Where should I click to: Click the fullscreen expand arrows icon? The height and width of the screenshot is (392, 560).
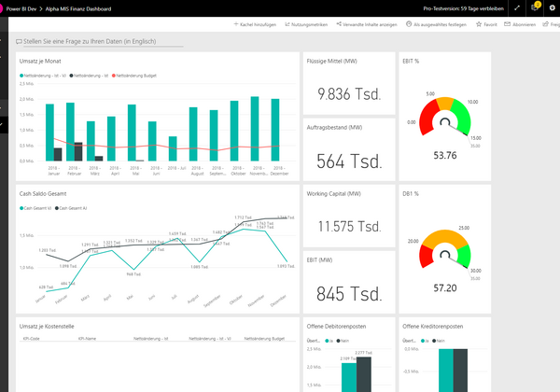pyautogui.click(x=517, y=7)
